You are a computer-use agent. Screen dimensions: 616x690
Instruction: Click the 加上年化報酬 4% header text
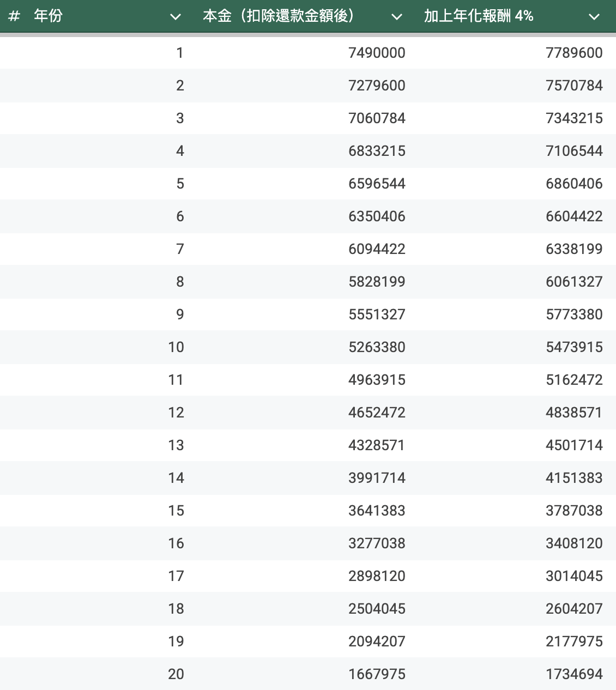click(x=478, y=16)
